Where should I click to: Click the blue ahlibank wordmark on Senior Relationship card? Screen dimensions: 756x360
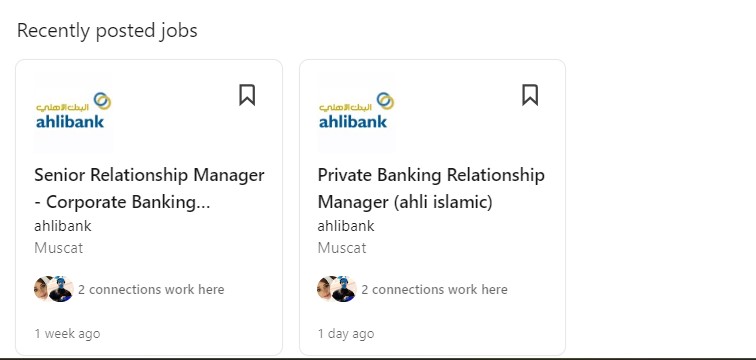click(x=70, y=121)
